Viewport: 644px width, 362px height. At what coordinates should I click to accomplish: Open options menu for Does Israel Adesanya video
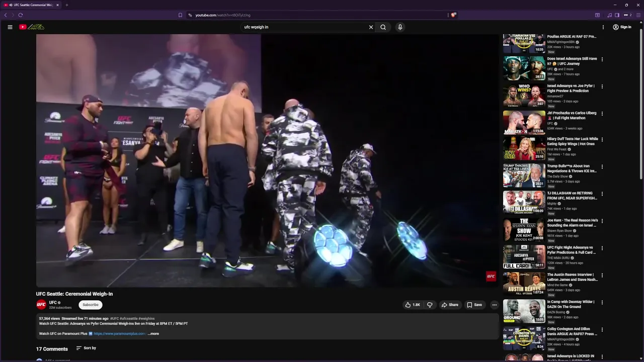pyautogui.click(x=602, y=59)
